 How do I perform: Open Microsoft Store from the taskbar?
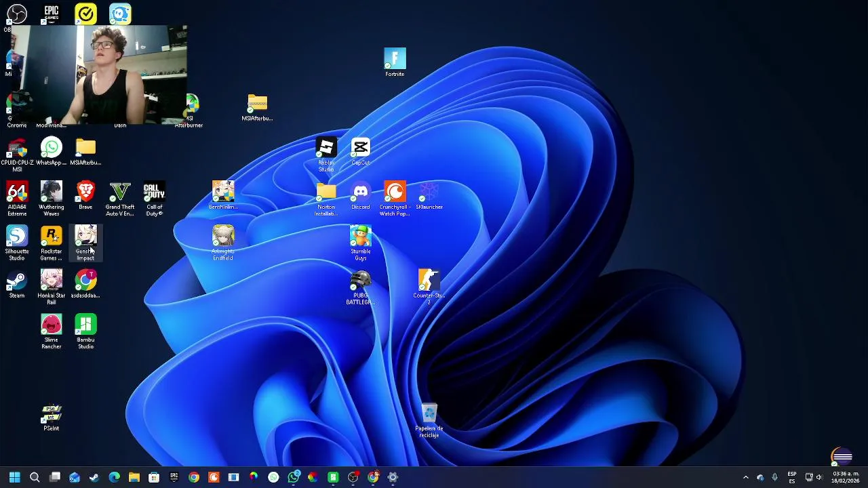(x=154, y=477)
